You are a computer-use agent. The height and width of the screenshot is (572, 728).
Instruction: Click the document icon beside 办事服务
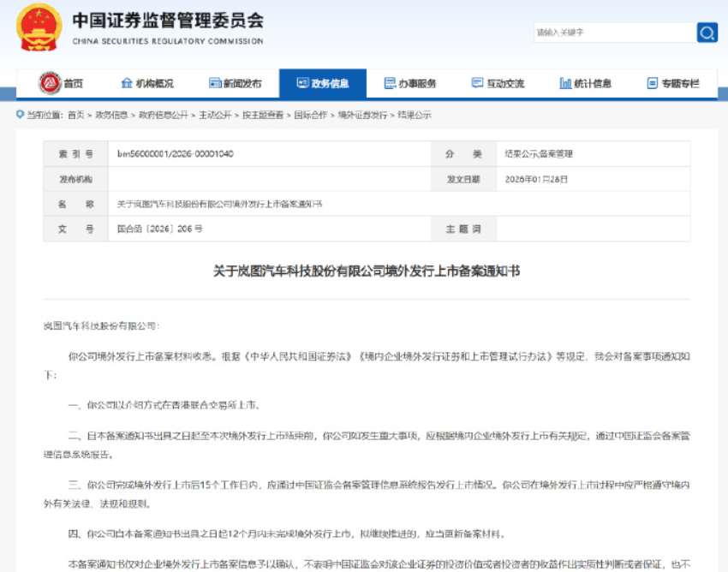pyautogui.click(x=390, y=83)
